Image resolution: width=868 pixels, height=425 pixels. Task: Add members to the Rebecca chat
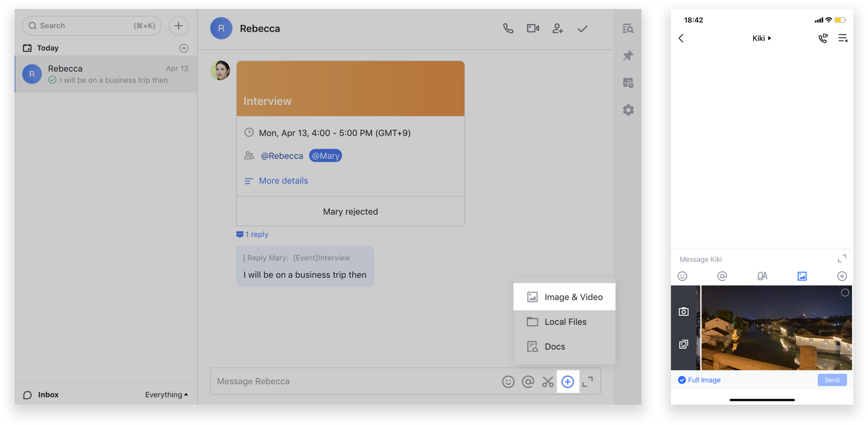click(557, 28)
